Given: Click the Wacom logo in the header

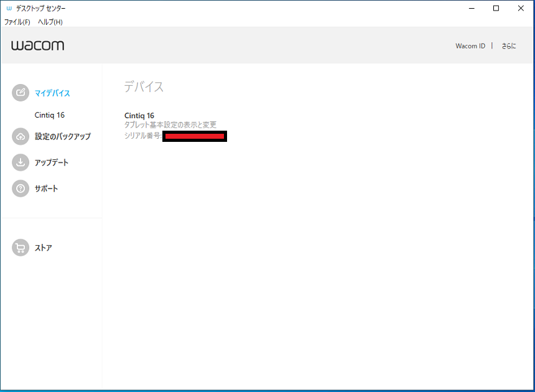Looking at the screenshot, I should pyautogui.click(x=37, y=45).
